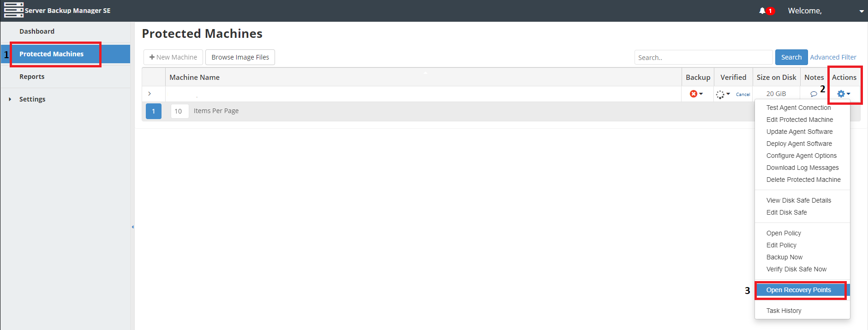Click the Server Backup Manager logo icon
The height and width of the screenshot is (330, 868).
click(14, 10)
